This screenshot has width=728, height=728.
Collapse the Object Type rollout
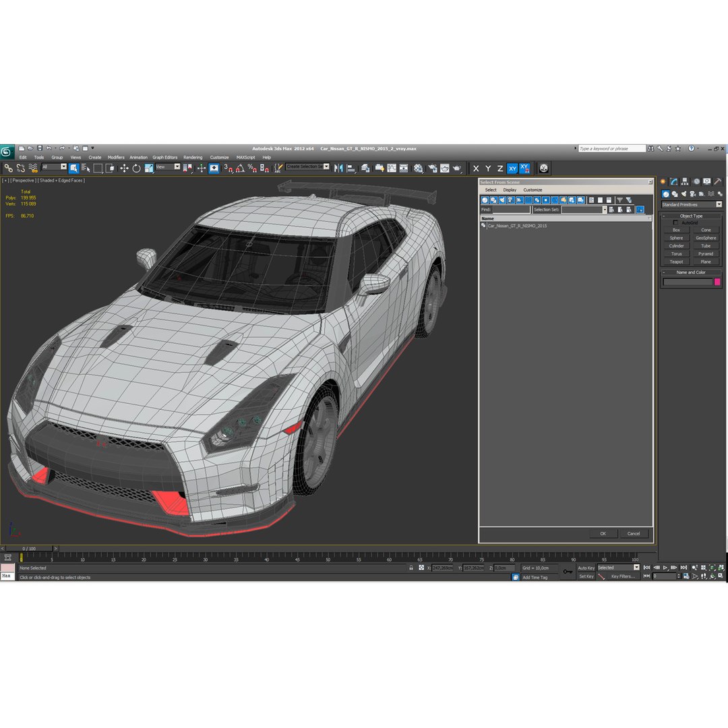[x=692, y=216]
